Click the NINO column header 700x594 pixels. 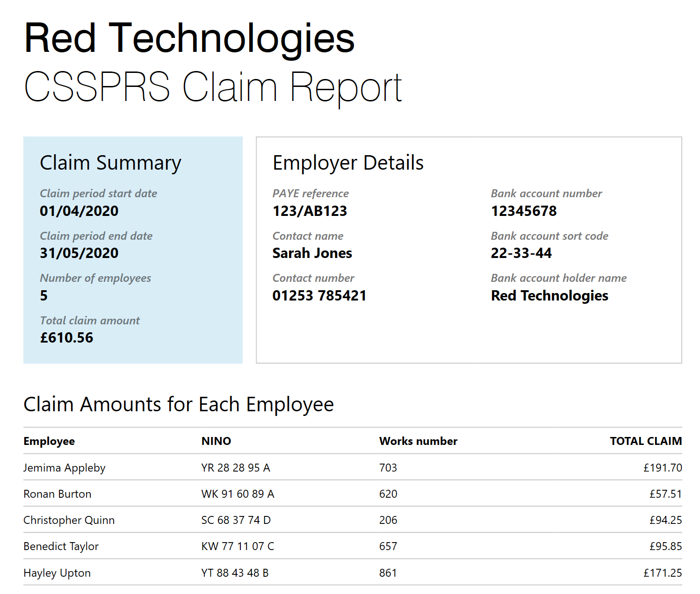tap(216, 441)
